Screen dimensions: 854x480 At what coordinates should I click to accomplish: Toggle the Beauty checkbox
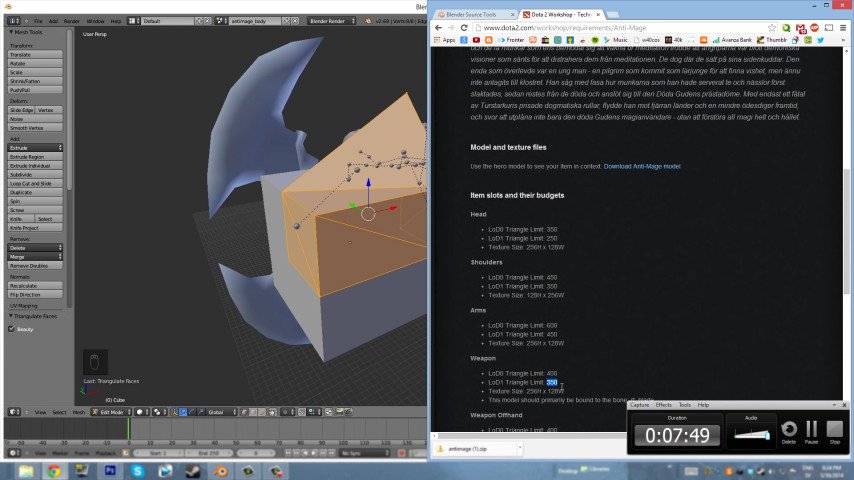tap(11, 329)
